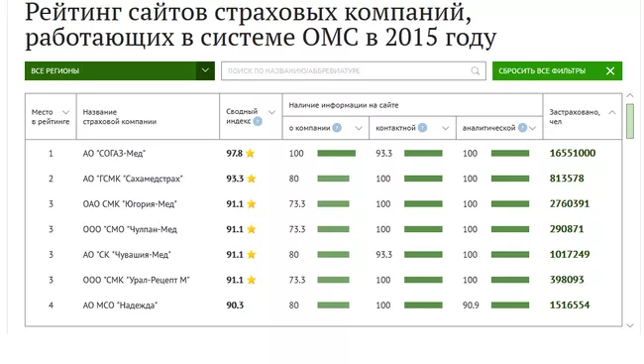Viewport: 644px width, 364px height.
Task: Sort by 'Место в рейтинге' chevron
Action: click(x=65, y=112)
